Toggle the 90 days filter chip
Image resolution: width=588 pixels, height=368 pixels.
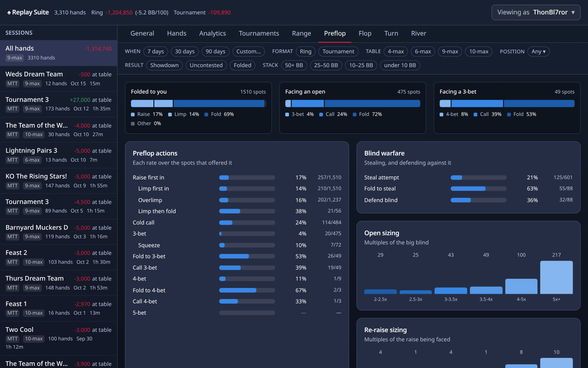(x=215, y=52)
